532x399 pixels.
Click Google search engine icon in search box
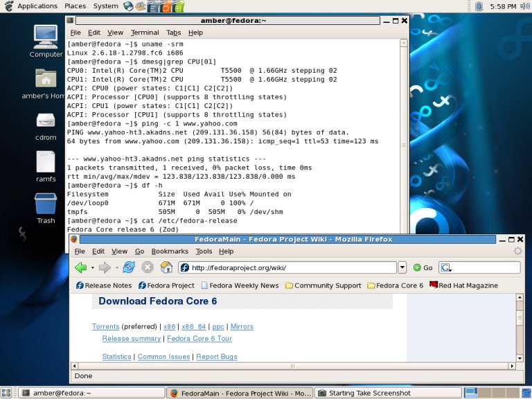pos(446,267)
